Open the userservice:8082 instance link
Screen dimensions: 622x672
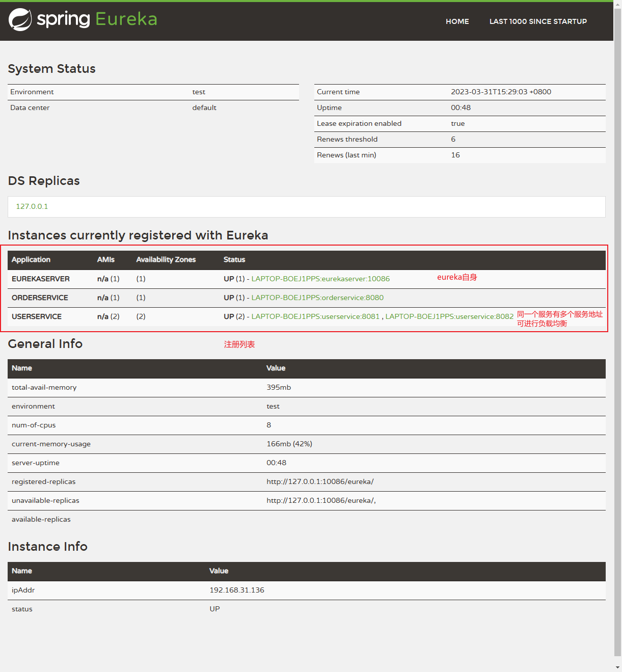(449, 316)
